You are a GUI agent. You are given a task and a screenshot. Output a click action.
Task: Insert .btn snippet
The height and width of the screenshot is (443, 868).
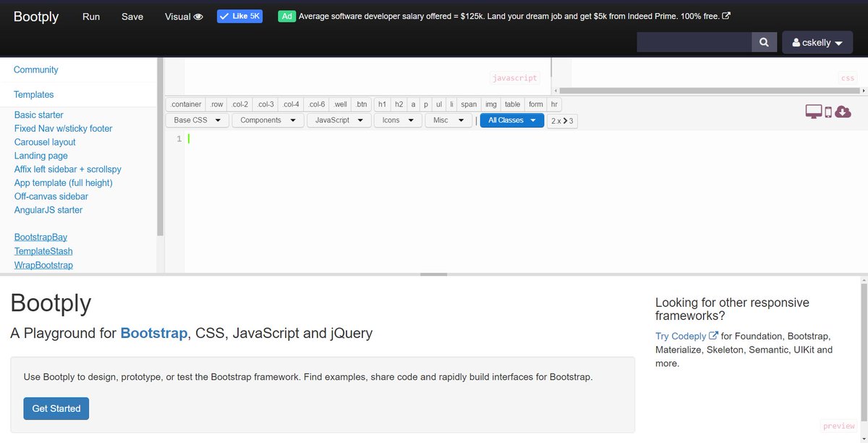[361, 104]
